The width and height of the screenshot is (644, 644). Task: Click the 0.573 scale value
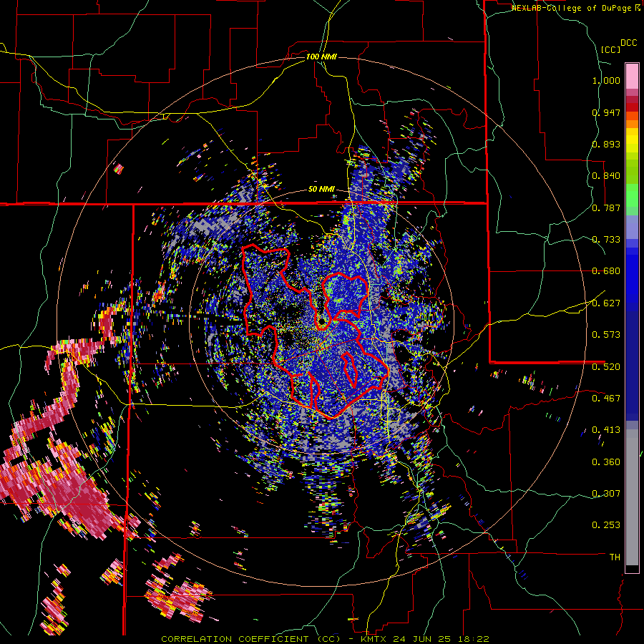click(x=606, y=335)
